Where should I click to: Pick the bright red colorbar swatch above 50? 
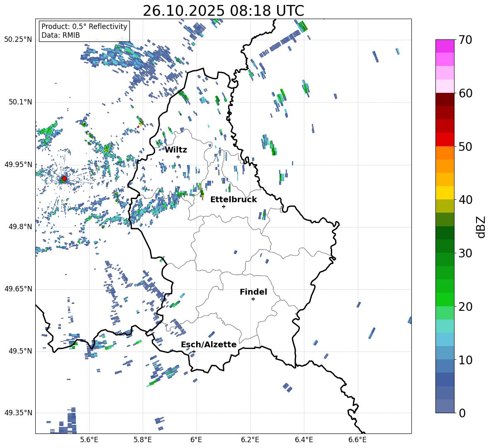click(x=445, y=139)
